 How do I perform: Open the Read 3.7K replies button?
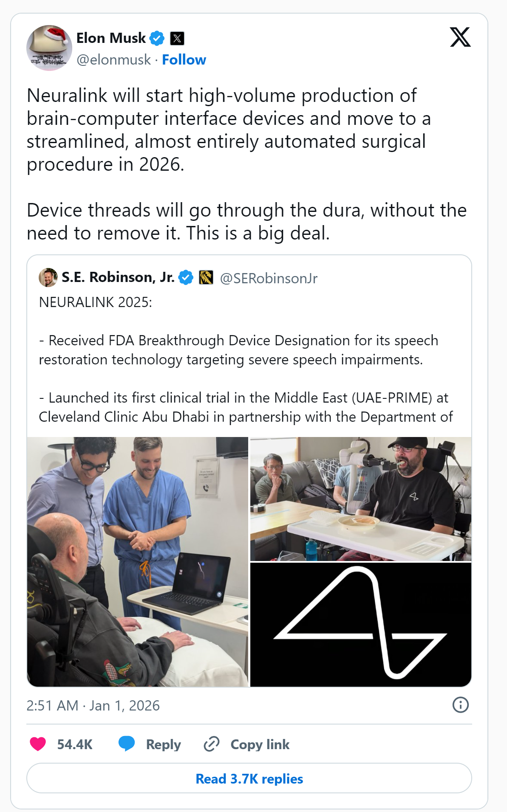249,778
